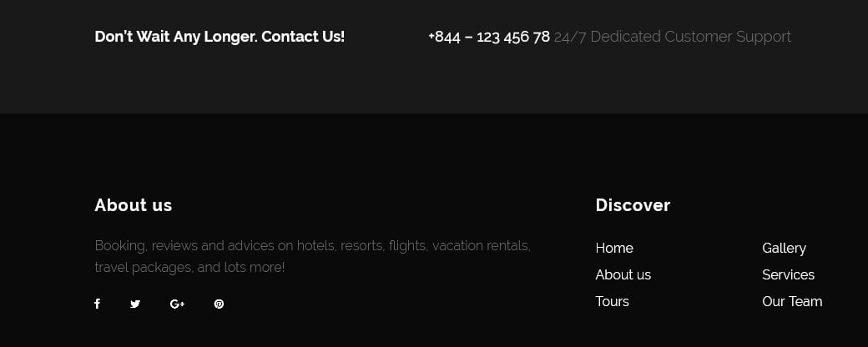This screenshot has height=347, width=868.
Task: Click the Pinterest social icon
Action: (x=219, y=304)
